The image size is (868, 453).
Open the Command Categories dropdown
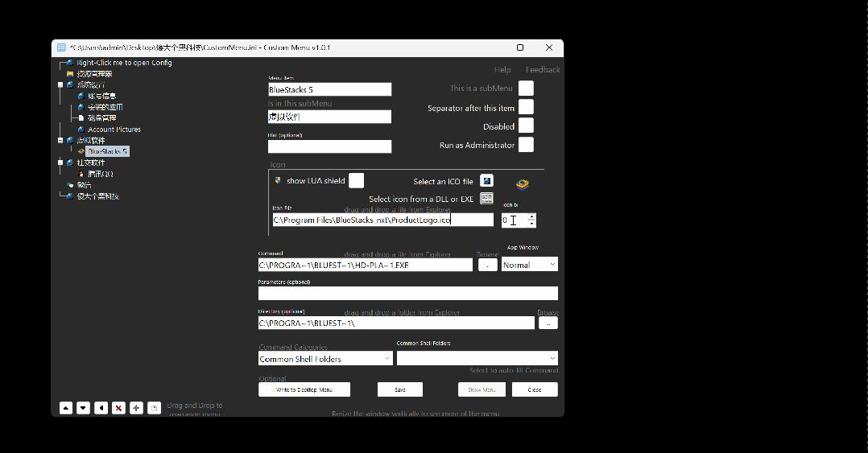click(x=325, y=358)
